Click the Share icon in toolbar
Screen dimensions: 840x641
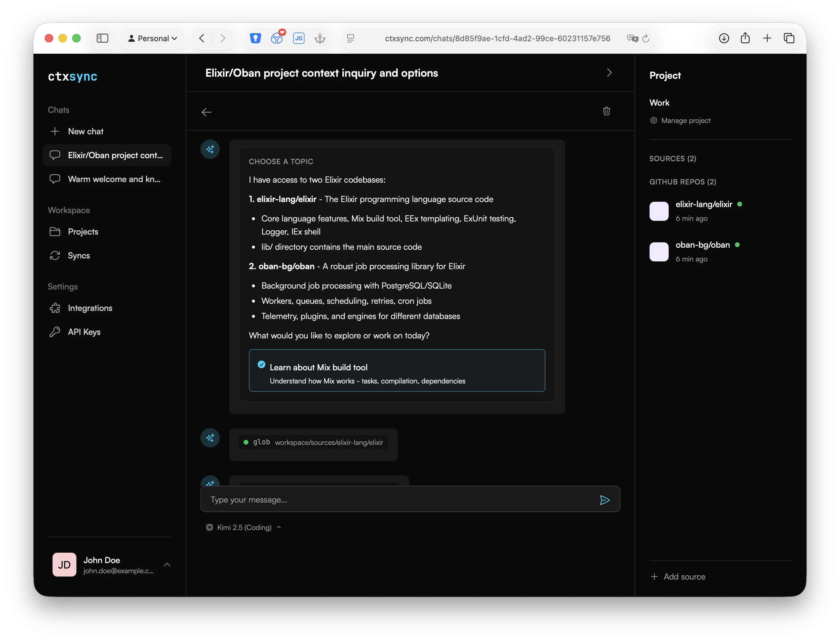(x=745, y=38)
